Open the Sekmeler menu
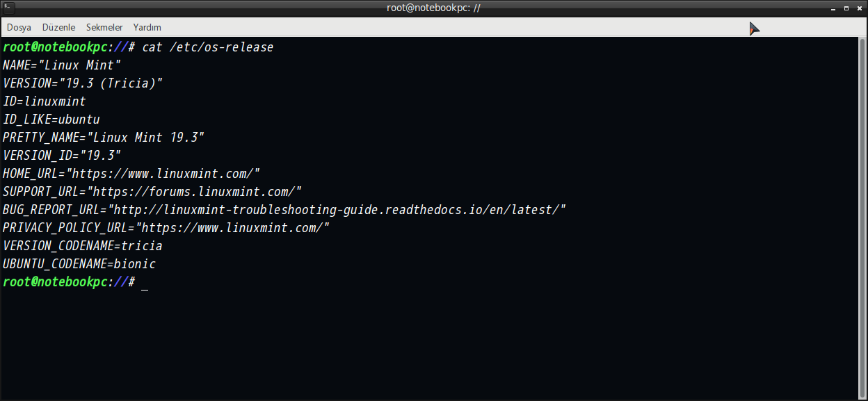The height and width of the screenshot is (401, 868). click(104, 27)
